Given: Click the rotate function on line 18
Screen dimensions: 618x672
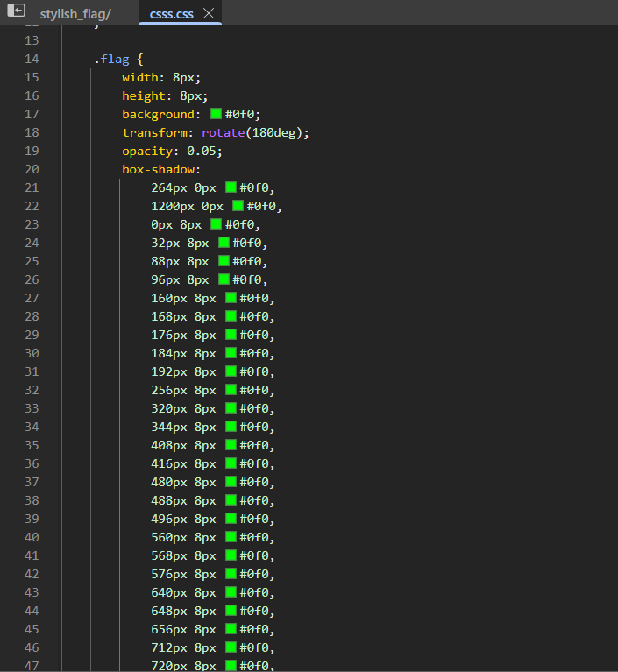Looking at the screenshot, I should pos(223,133).
